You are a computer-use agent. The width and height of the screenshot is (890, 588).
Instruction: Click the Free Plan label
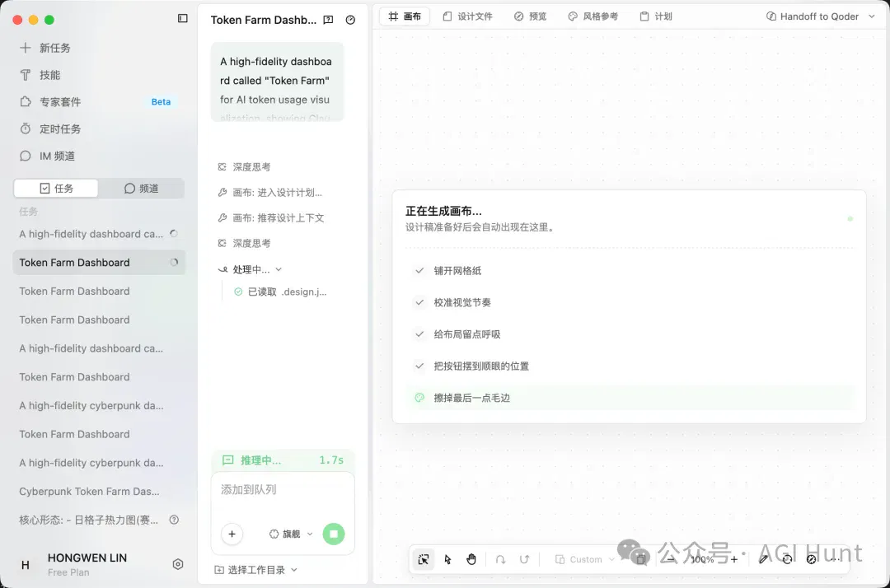[68, 572]
